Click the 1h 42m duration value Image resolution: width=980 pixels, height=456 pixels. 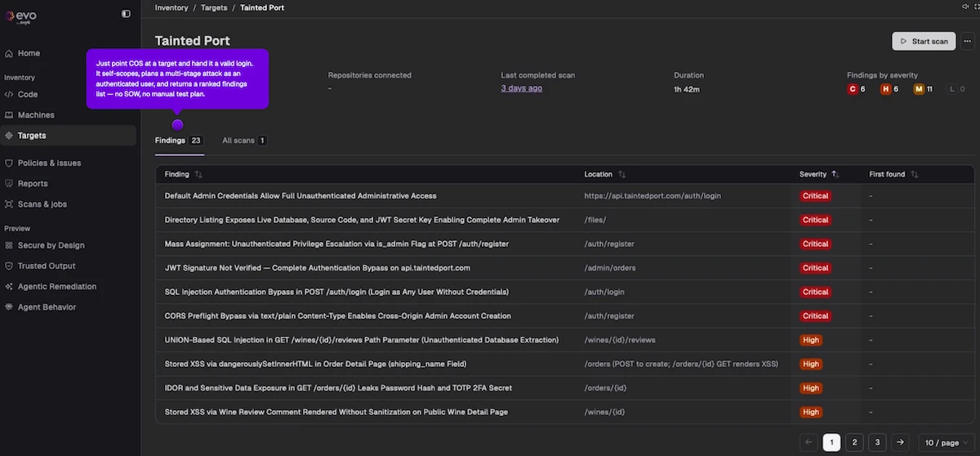pos(687,89)
